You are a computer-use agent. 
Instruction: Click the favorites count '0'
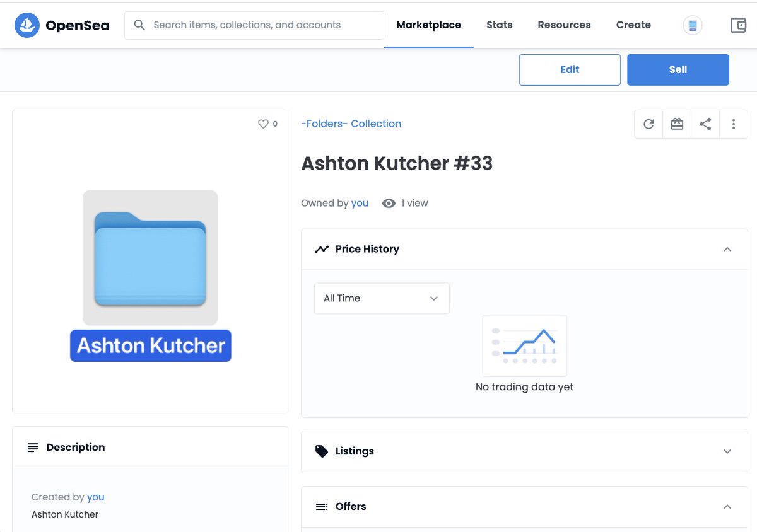(275, 124)
